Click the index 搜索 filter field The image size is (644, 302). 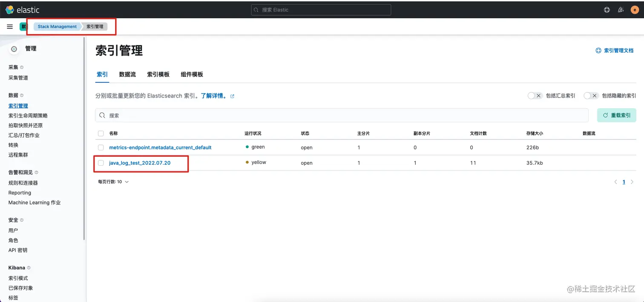(342, 115)
